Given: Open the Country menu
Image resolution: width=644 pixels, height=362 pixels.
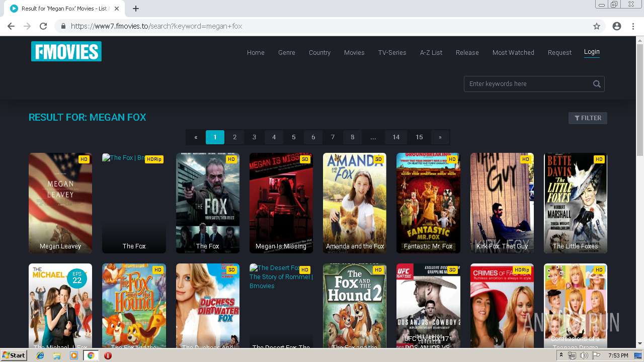Looking at the screenshot, I should (x=319, y=52).
